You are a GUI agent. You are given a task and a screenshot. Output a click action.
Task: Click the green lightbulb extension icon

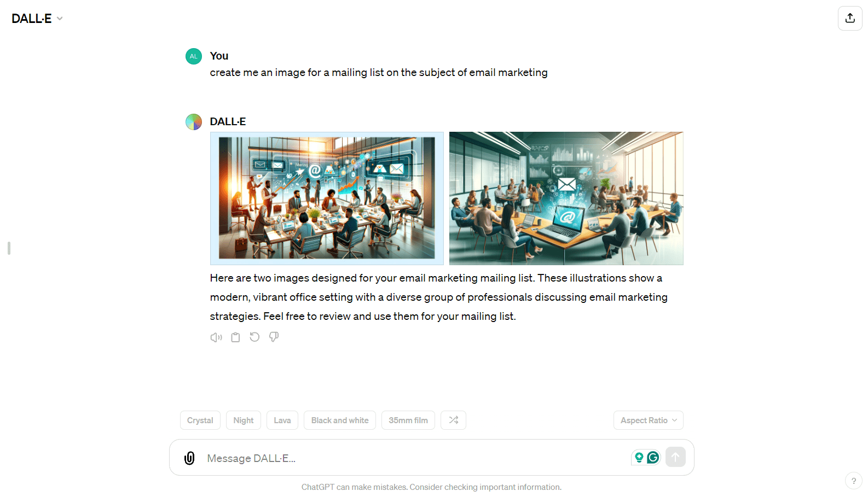(x=639, y=457)
